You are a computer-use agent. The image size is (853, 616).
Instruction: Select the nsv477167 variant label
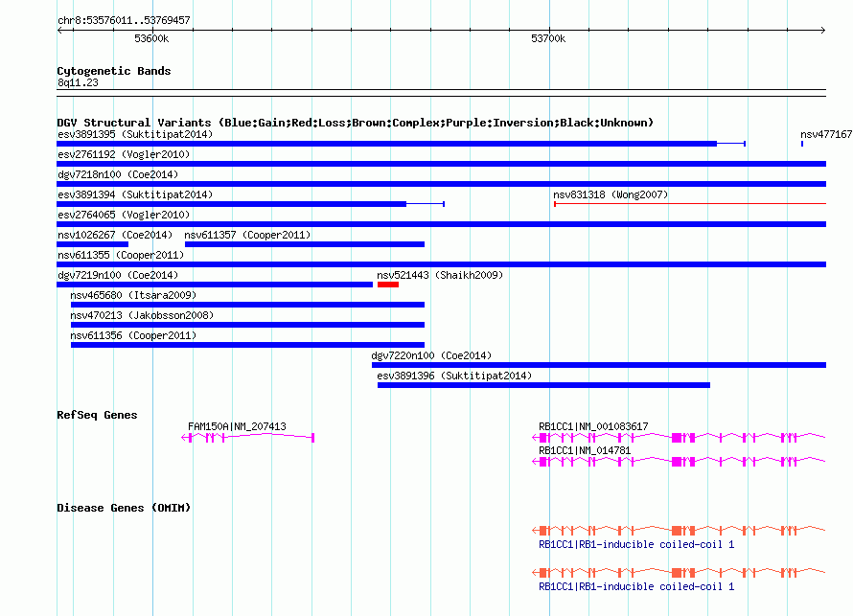(x=826, y=134)
